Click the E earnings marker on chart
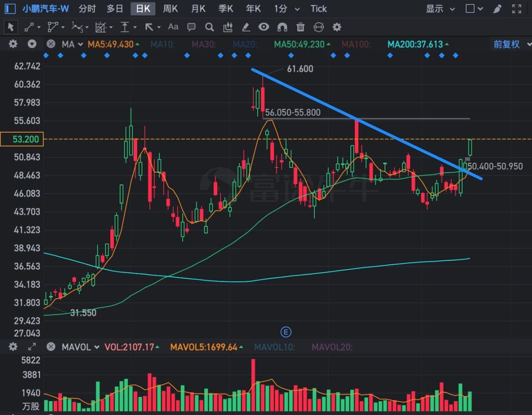 285,331
